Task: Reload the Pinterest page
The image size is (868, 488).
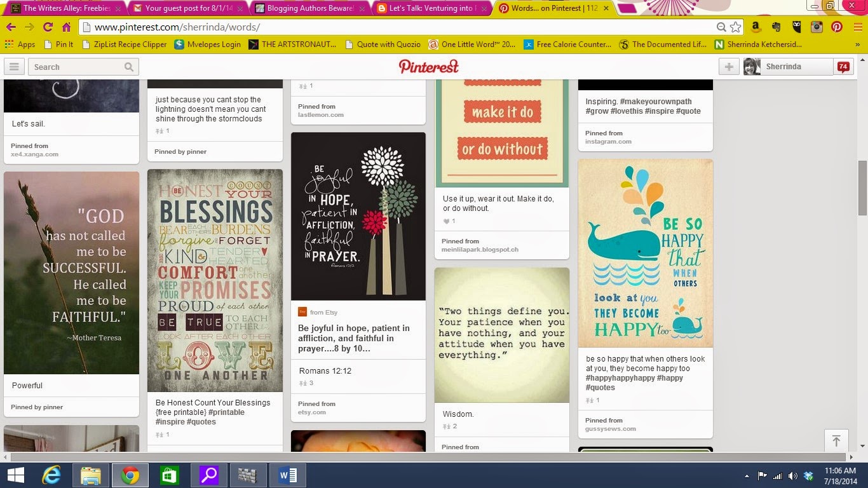Action: pos(48,27)
